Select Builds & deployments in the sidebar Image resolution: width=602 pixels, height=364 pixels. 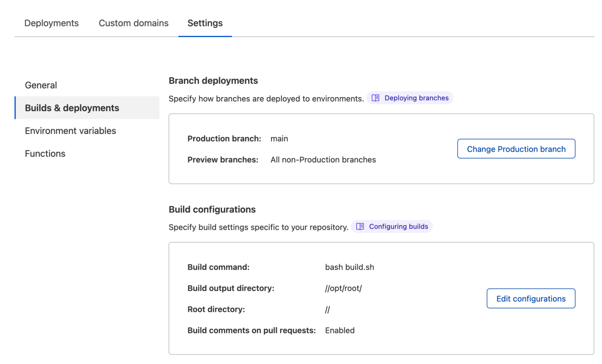pyautogui.click(x=72, y=108)
